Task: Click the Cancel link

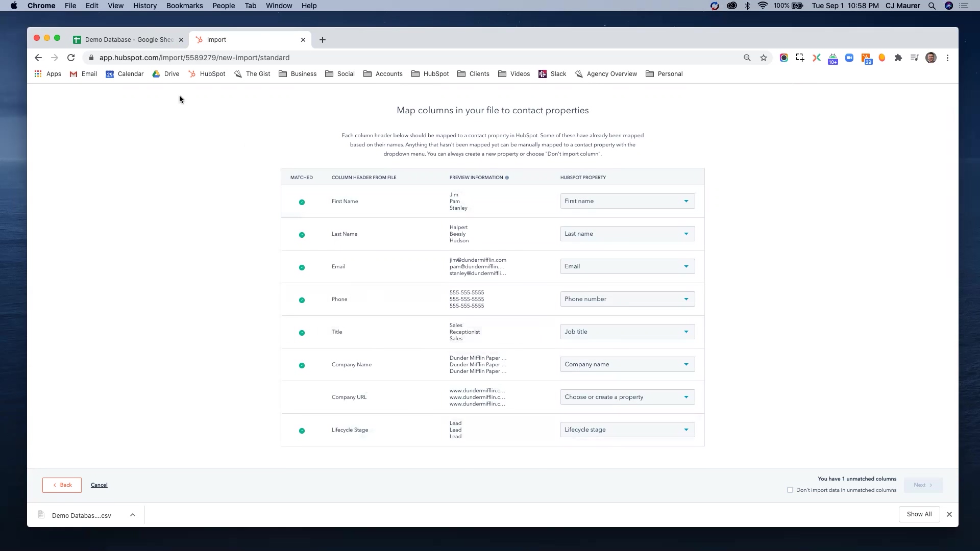Action: [x=99, y=485]
